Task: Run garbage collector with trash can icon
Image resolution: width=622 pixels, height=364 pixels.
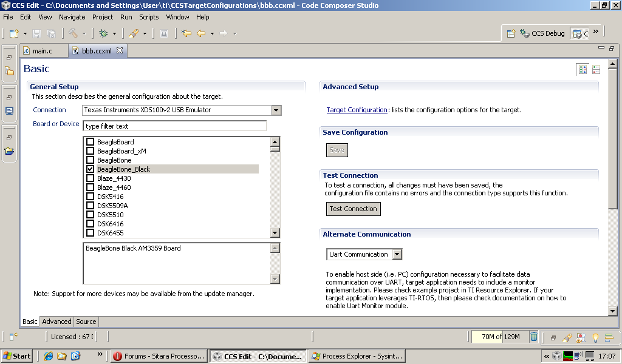Action: click(x=534, y=337)
